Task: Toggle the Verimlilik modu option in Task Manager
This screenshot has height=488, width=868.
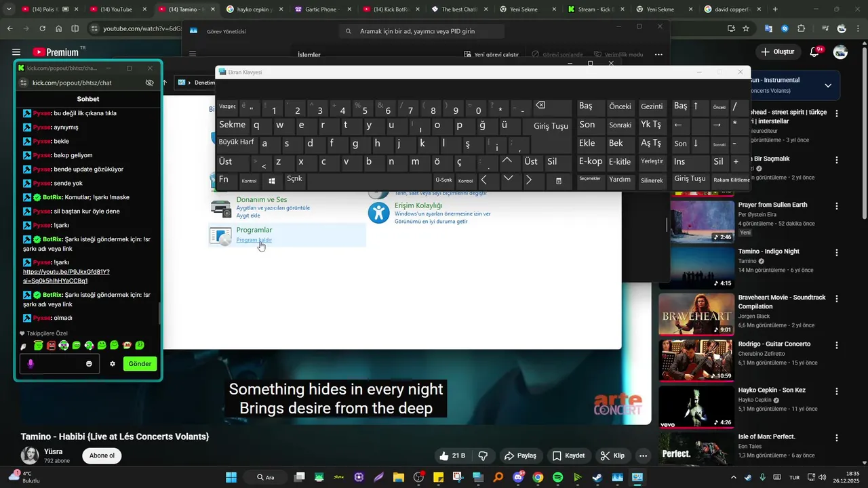Action: 618,54
